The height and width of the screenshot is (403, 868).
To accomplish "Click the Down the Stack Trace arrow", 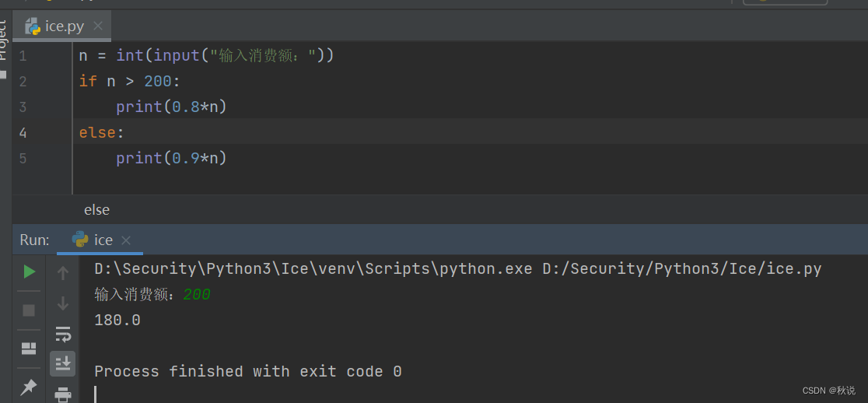I will click(x=62, y=303).
